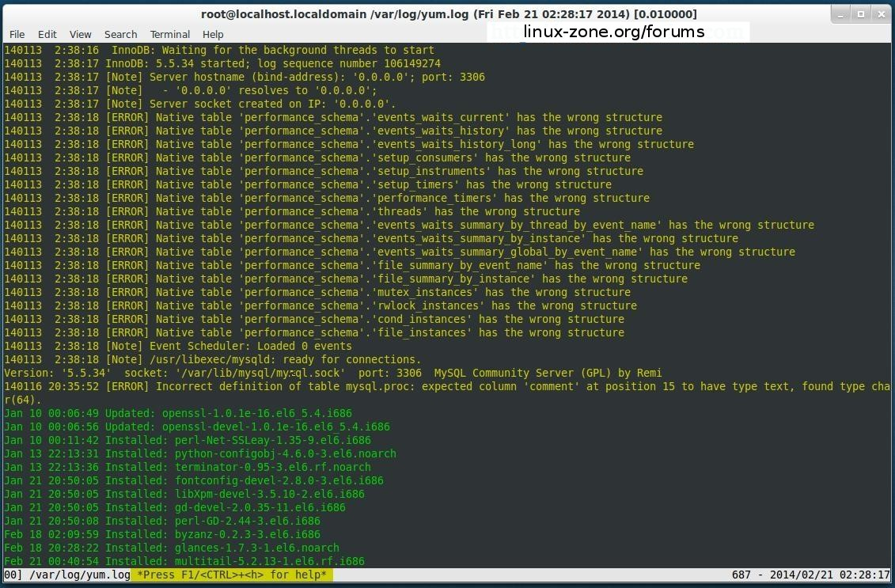Maximize the terminal window

pos(861,13)
